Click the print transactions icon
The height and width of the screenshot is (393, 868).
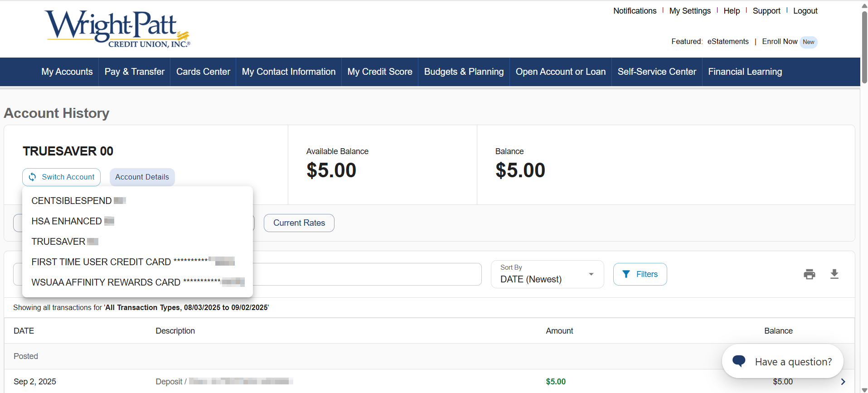809,274
